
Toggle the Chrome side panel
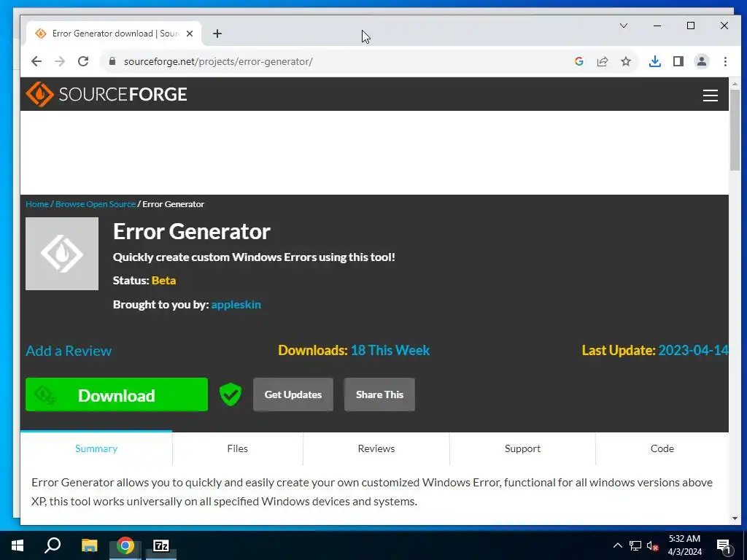[678, 61]
